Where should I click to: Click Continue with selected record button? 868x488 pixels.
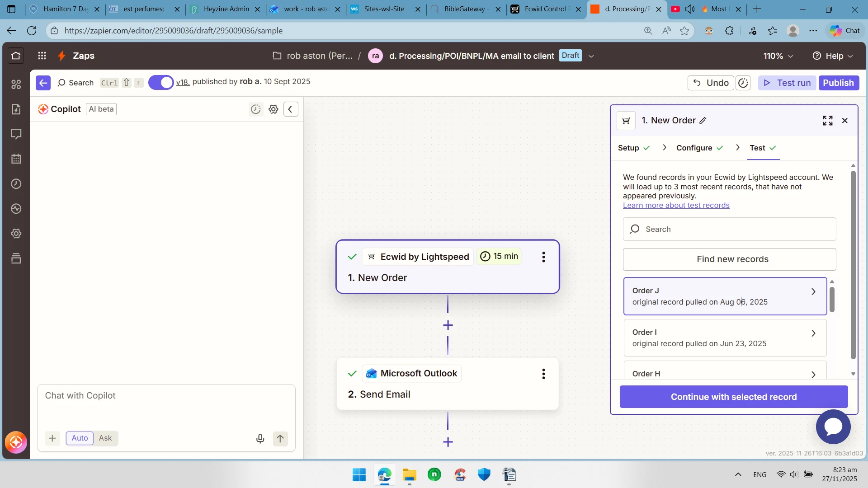point(733,397)
